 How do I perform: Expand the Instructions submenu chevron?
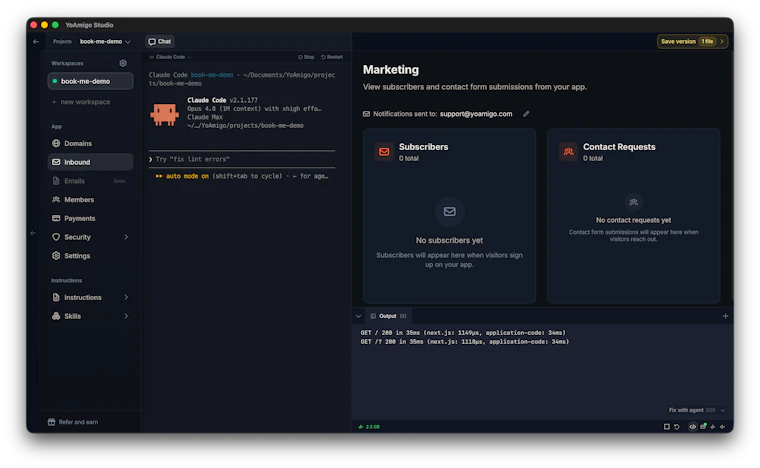tap(126, 297)
